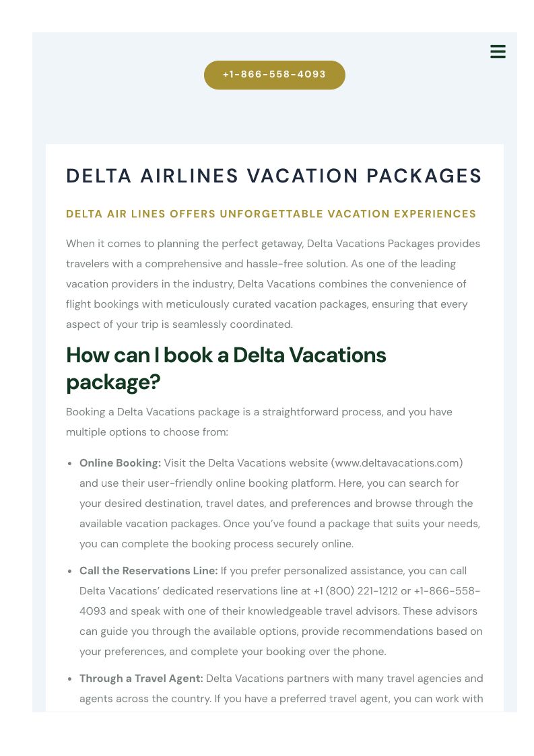
Task: Click the bold Call the Reservations Line label
Action: [x=148, y=571]
